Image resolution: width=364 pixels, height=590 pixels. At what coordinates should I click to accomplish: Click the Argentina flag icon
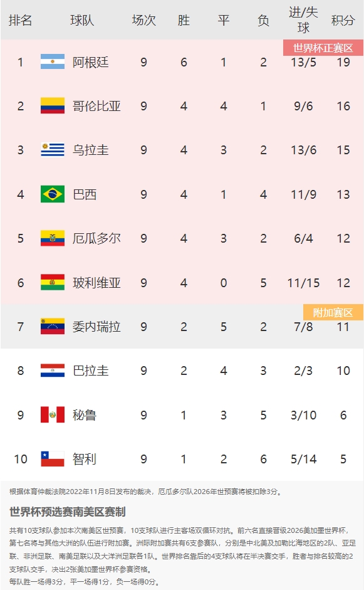click(53, 61)
